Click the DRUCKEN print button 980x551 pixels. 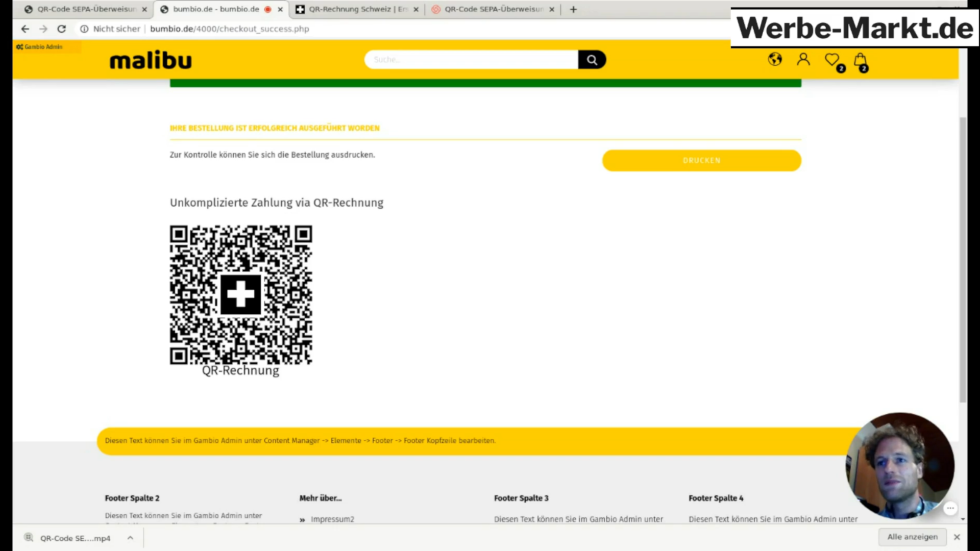[701, 160]
